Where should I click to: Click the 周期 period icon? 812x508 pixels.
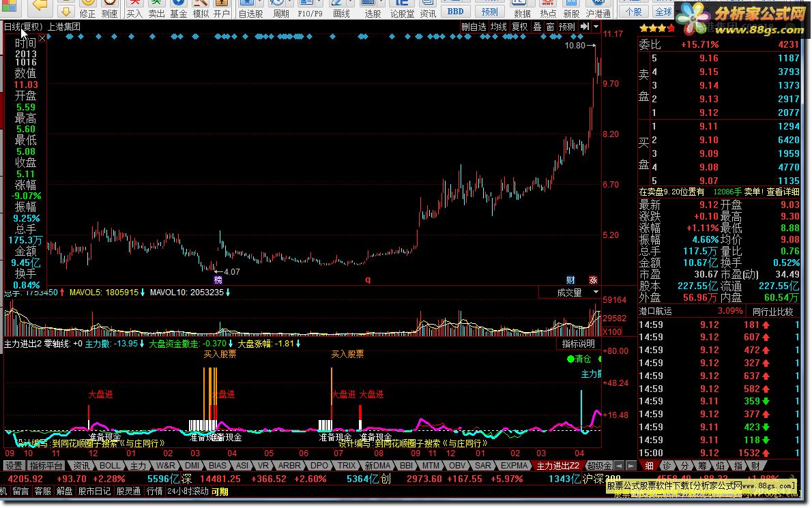tap(280, 9)
